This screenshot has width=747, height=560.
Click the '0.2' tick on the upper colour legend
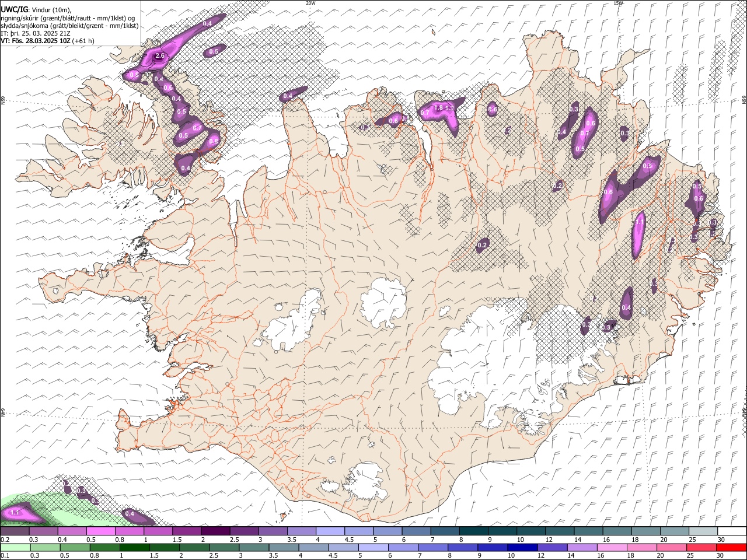pos(4,540)
